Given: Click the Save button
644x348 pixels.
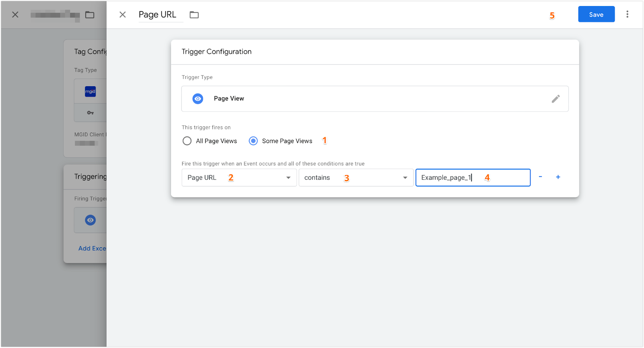Looking at the screenshot, I should pyautogui.click(x=596, y=14).
